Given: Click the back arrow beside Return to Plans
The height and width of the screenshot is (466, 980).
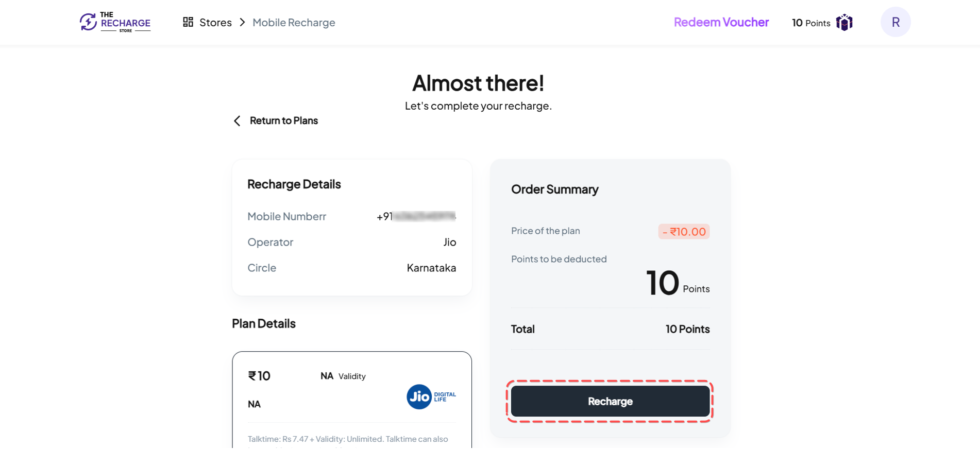Looking at the screenshot, I should pos(237,121).
